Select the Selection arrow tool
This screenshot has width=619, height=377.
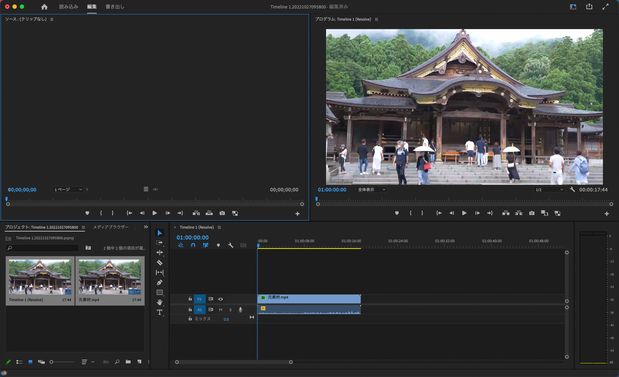159,233
